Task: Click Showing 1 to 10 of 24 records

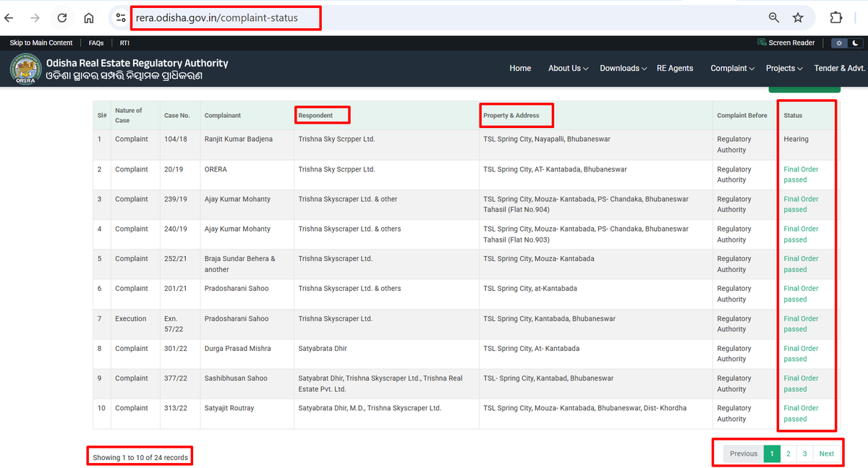Action: [140, 457]
